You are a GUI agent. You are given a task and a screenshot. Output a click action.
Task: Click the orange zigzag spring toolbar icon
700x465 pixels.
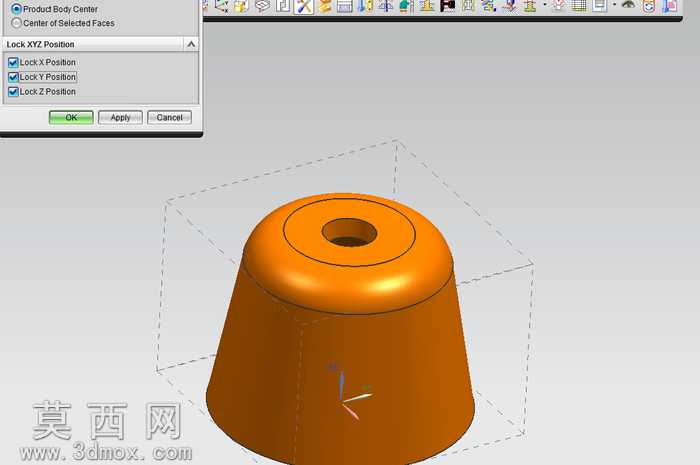(325, 6)
